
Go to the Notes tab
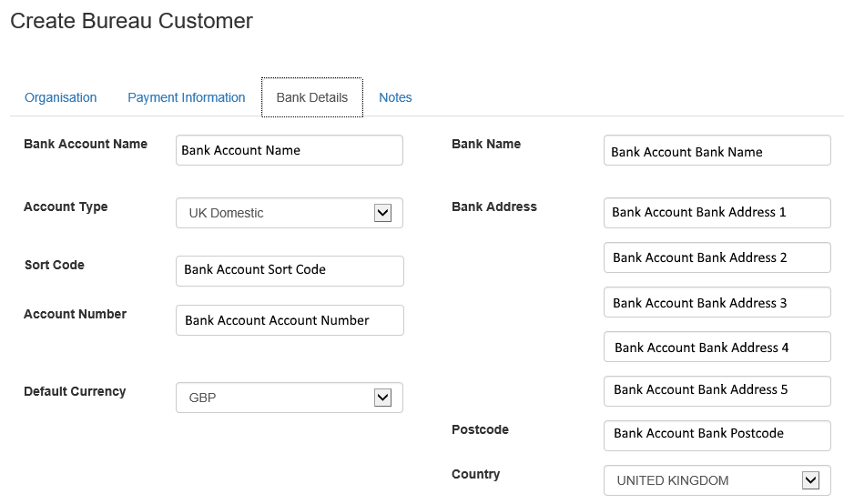tap(395, 97)
